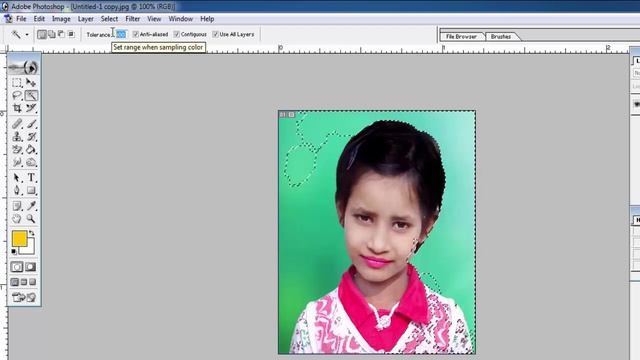Click the Tolerance value field

tap(121, 34)
